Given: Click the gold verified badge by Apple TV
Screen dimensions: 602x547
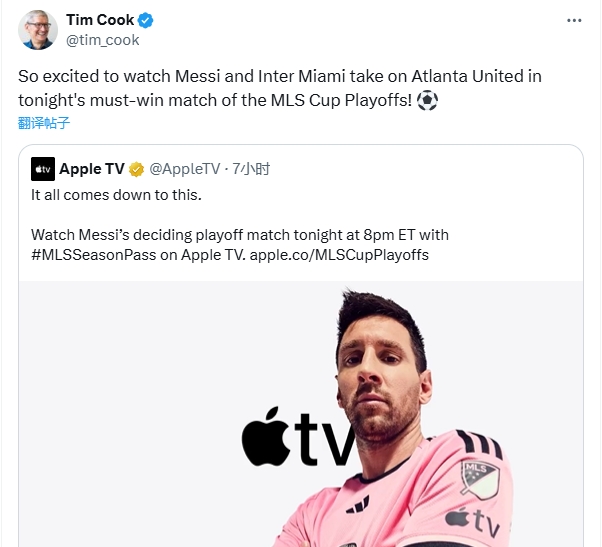Looking at the screenshot, I should [136, 169].
